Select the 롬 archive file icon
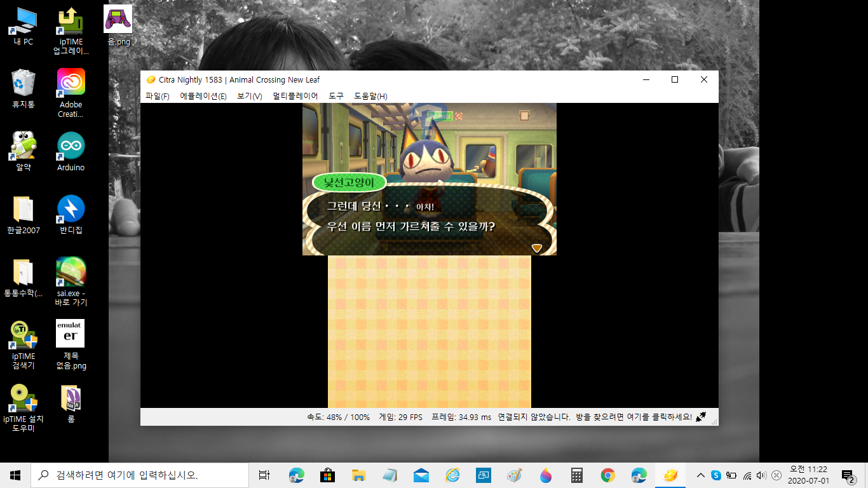The width and height of the screenshot is (868, 488). 71,403
